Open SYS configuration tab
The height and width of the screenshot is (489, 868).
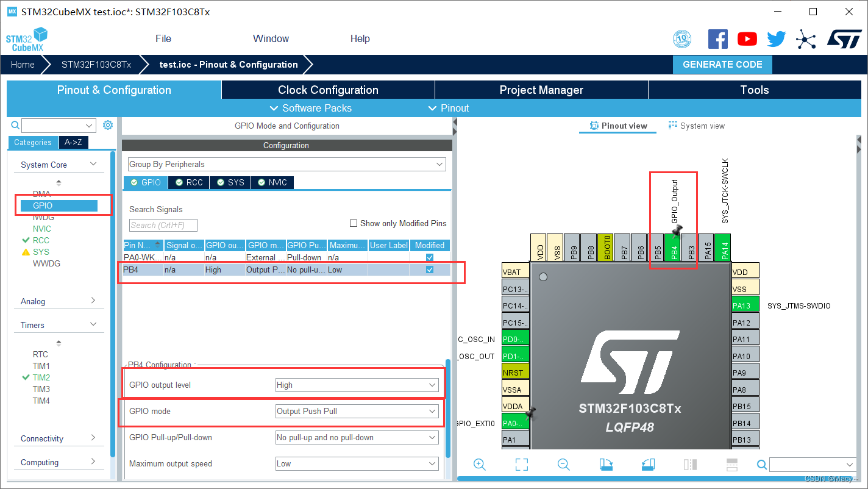(230, 182)
